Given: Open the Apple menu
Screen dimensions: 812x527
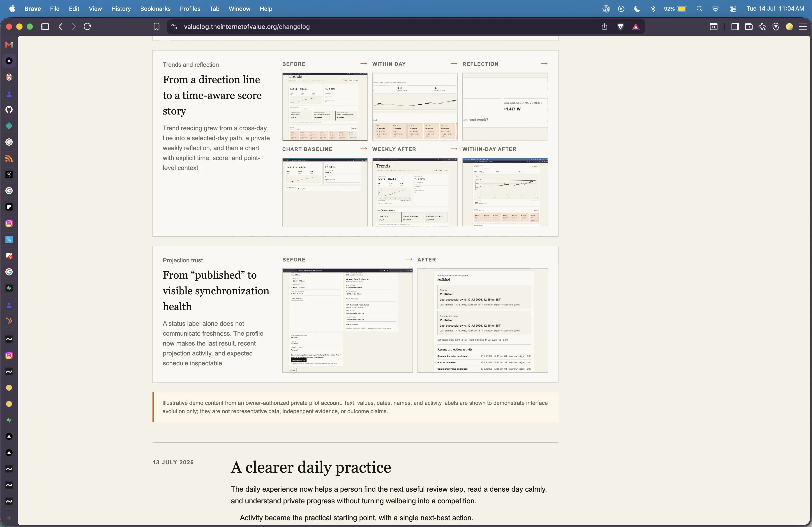Looking at the screenshot, I should (x=12, y=9).
